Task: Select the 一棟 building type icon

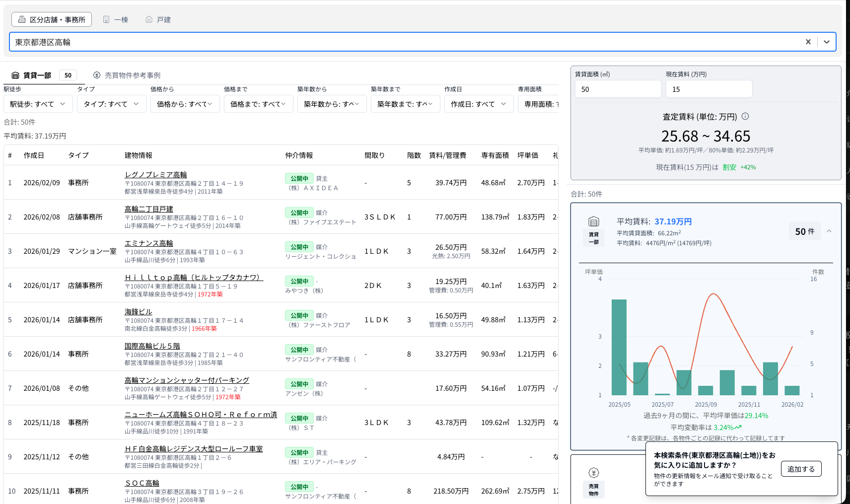Action: coord(106,19)
